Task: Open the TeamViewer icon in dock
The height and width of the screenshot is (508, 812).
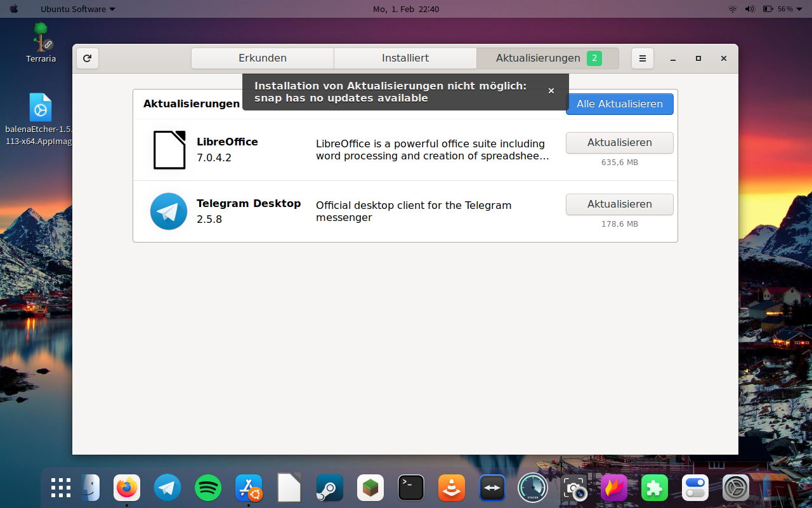Action: click(x=492, y=488)
